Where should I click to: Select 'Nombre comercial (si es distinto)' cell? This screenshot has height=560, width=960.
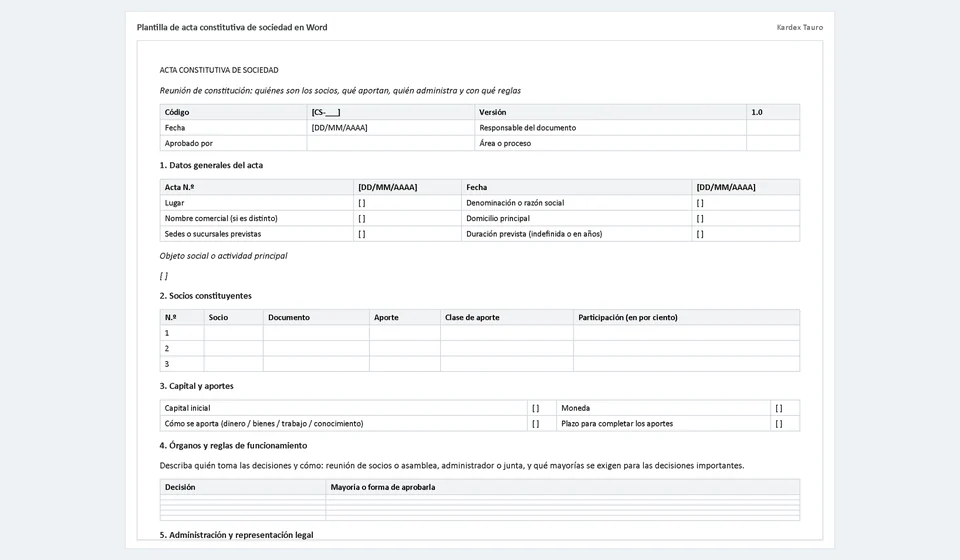pyautogui.click(x=257, y=218)
